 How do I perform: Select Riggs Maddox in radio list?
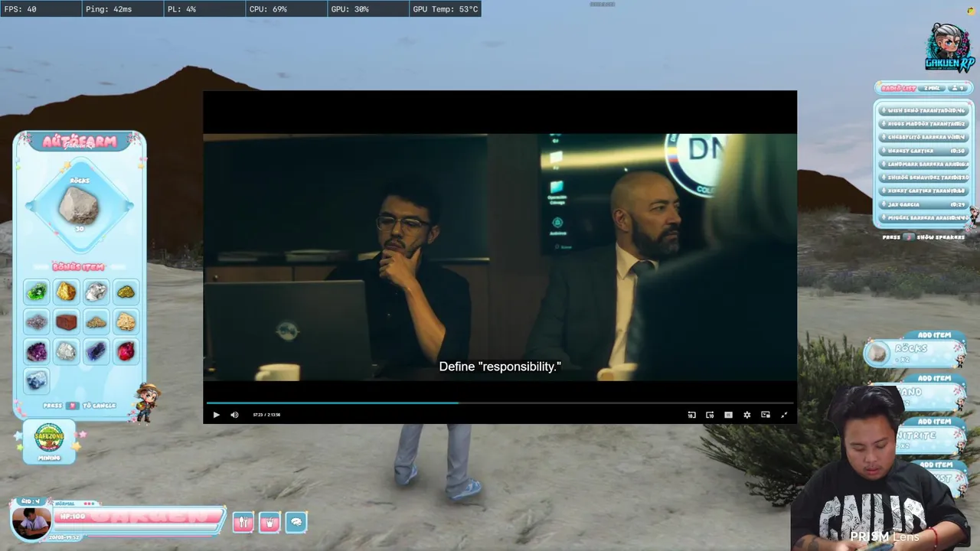924,124
